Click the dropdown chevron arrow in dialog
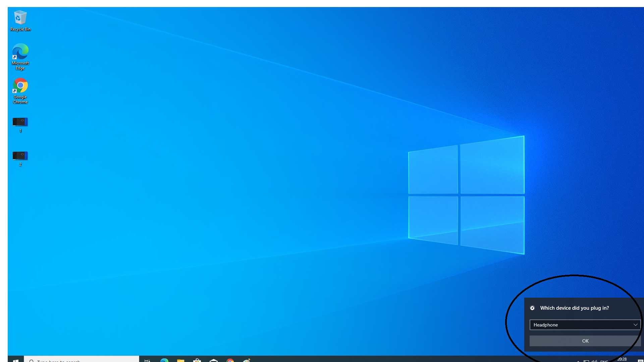The image size is (644, 362). (635, 325)
